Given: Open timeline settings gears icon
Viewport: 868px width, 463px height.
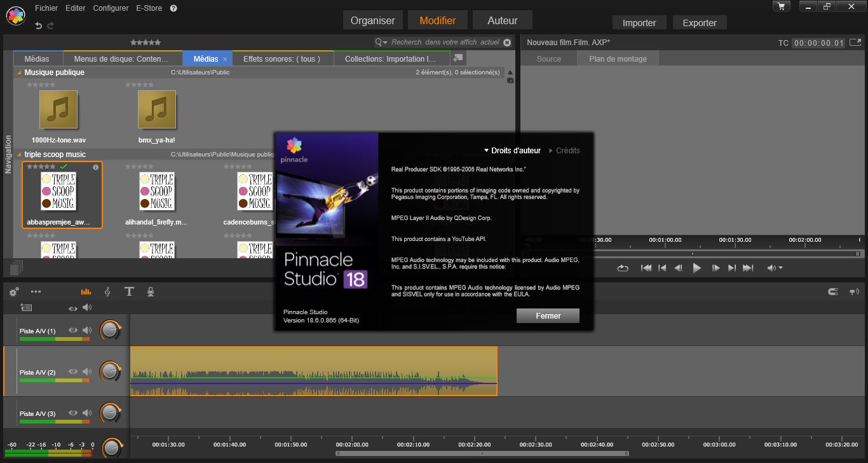Looking at the screenshot, I should click(14, 292).
